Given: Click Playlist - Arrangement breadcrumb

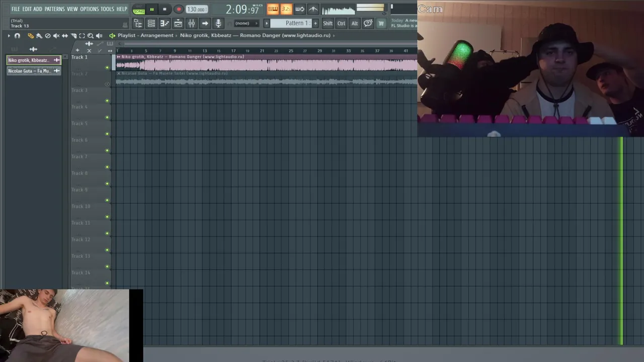Looking at the screenshot, I should point(145,36).
